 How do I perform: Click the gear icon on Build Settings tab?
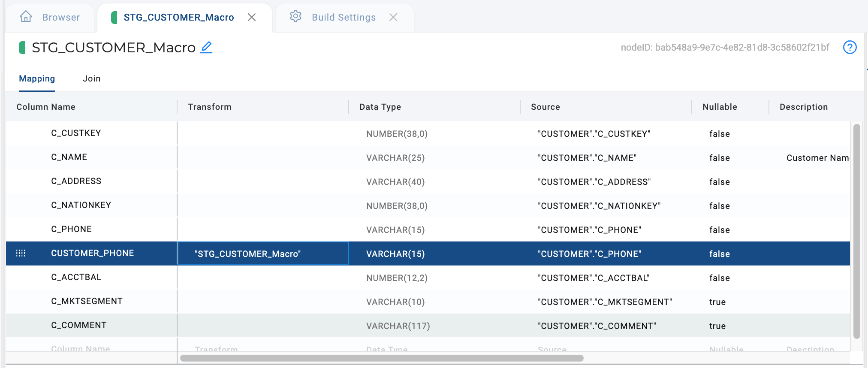pos(295,17)
